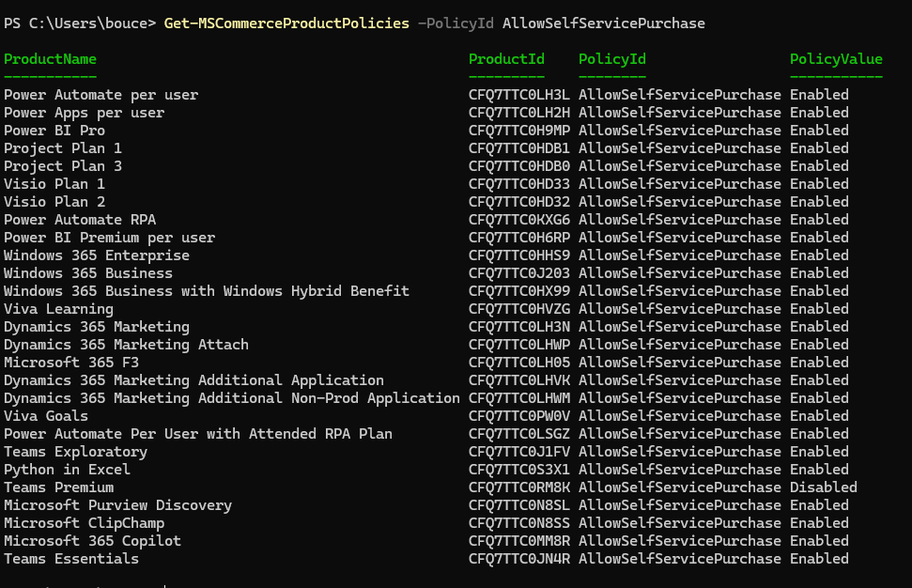Screen dimensions: 912x588
Task: Click the ProductId column header
Action: (506, 59)
